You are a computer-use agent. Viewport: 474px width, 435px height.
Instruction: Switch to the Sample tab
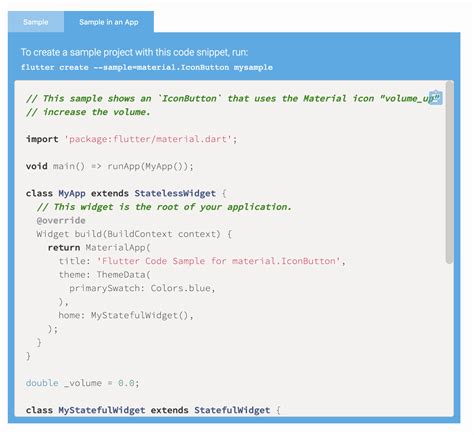pos(36,22)
